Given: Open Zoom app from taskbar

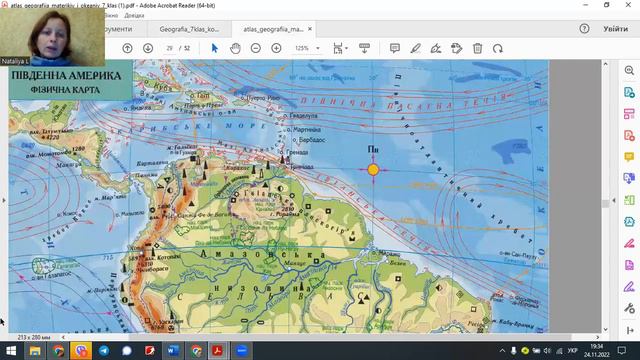Looking at the screenshot, I should [242, 351].
